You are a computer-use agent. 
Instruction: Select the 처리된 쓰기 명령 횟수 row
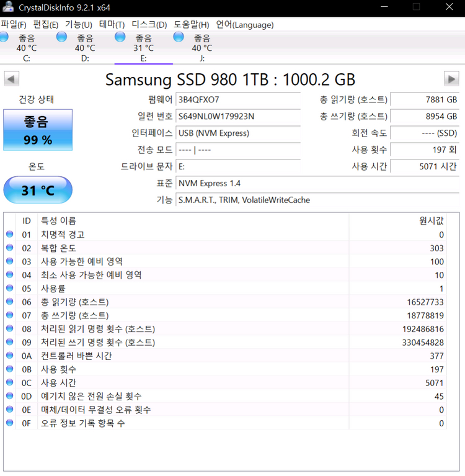point(225,343)
